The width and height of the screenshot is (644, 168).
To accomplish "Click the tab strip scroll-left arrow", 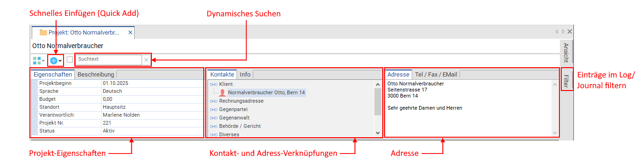I will coord(557,32).
